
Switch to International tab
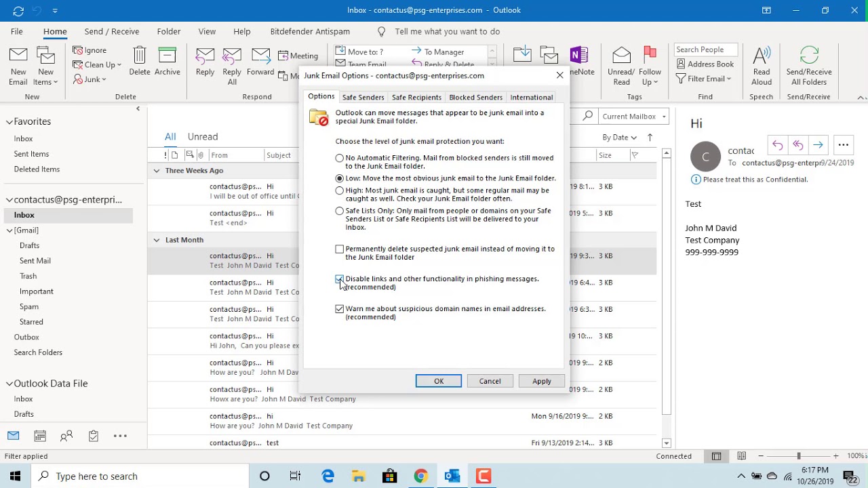(532, 98)
